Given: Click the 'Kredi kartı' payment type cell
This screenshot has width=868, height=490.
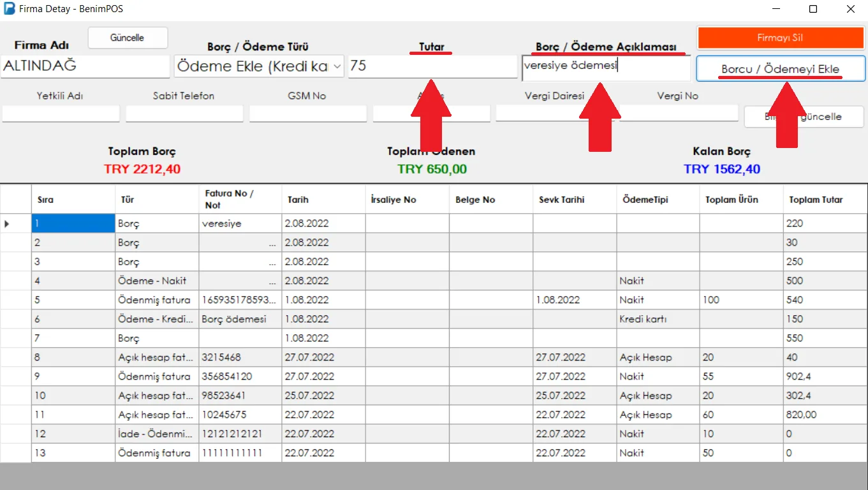Looking at the screenshot, I should [x=658, y=319].
